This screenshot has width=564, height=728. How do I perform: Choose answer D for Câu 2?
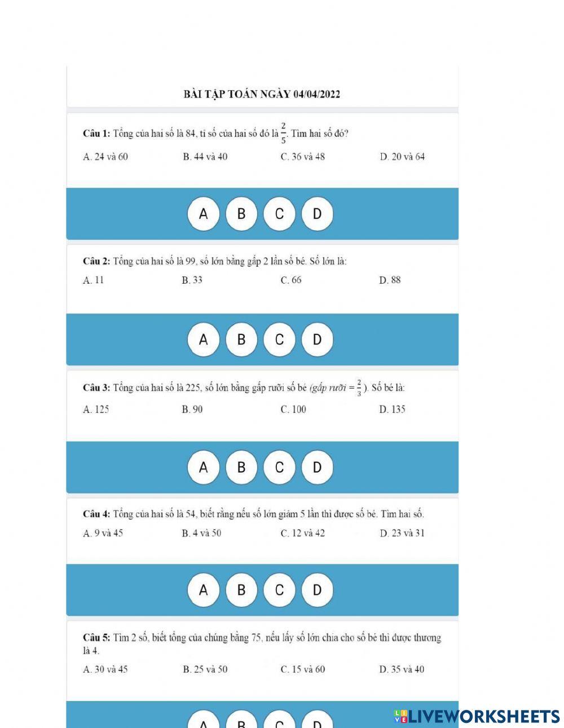point(317,339)
